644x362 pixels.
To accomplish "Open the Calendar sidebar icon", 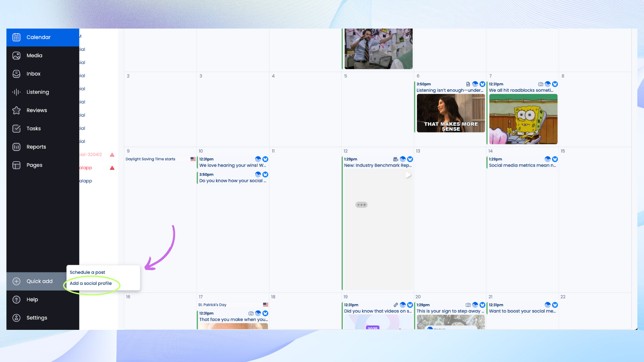I will 16,37.
